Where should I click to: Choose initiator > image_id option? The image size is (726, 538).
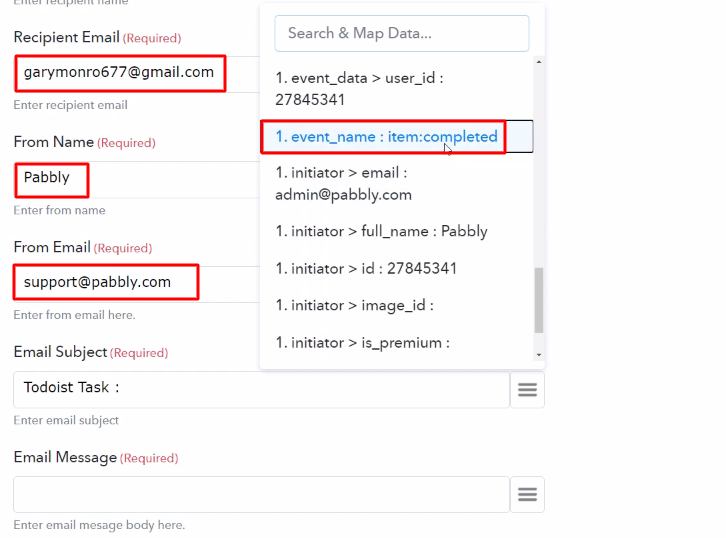click(x=397, y=305)
